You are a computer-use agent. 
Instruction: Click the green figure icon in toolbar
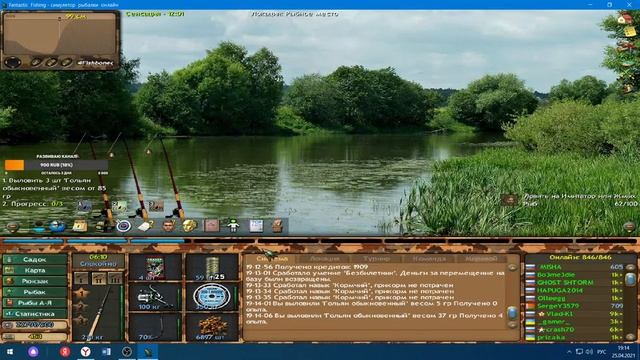coord(233,226)
